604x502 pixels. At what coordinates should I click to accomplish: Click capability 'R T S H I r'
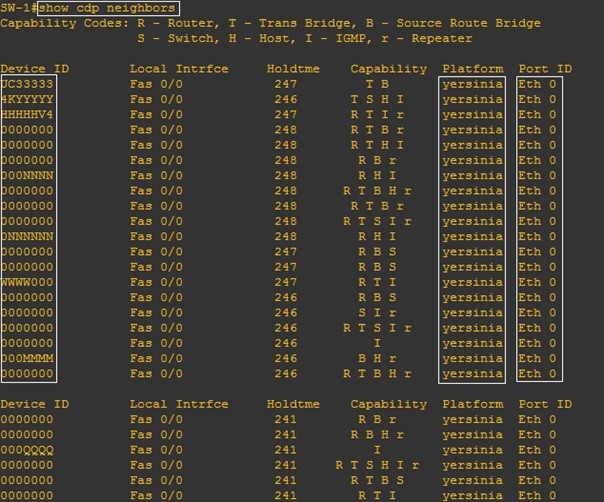tap(377, 465)
